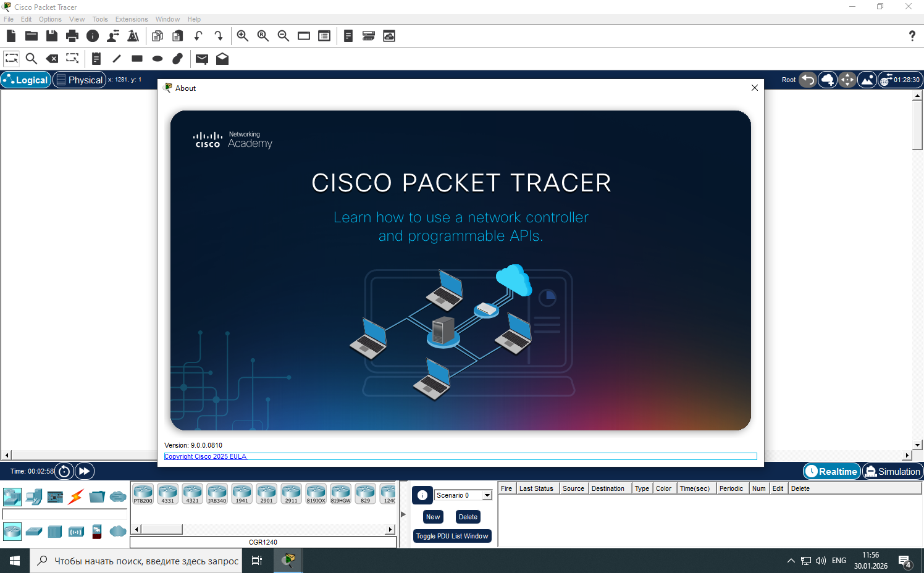
Task: Click the Windows taskbar search box
Action: [x=136, y=561]
